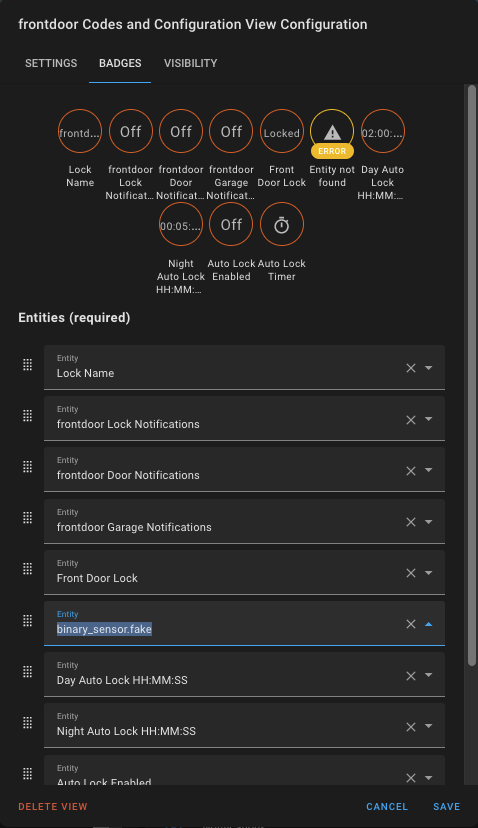Remove the frontdoor Garage Notifications entity
This screenshot has height=828, width=478.
[410, 522]
